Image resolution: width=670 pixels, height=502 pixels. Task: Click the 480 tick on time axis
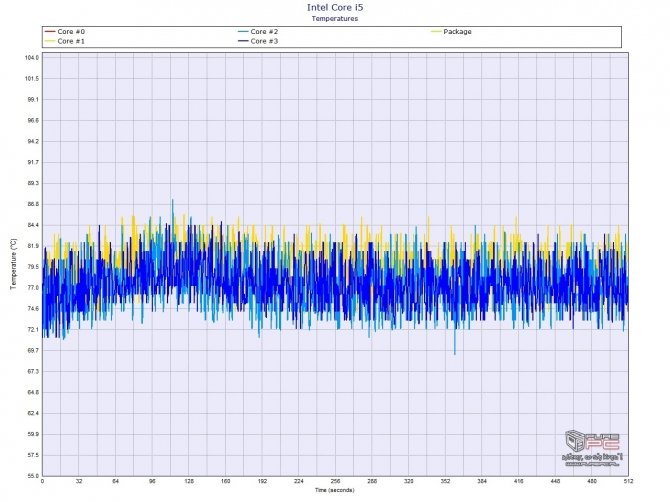pos(592,481)
